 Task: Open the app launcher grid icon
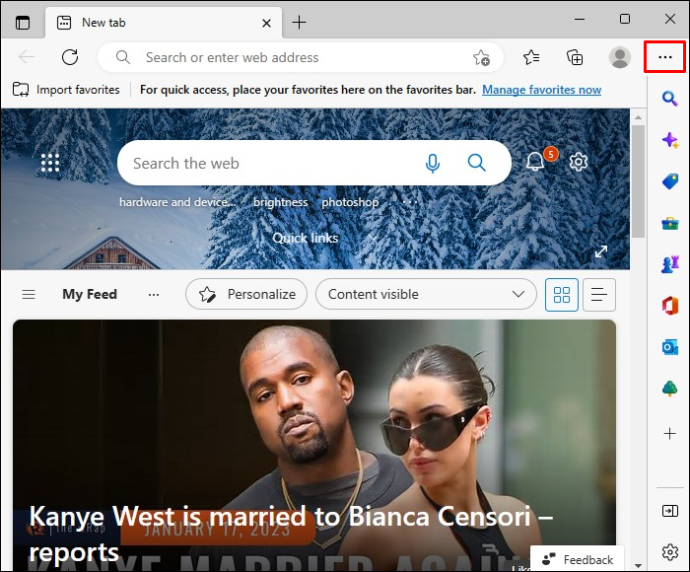pyautogui.click(x=50, y=163)
